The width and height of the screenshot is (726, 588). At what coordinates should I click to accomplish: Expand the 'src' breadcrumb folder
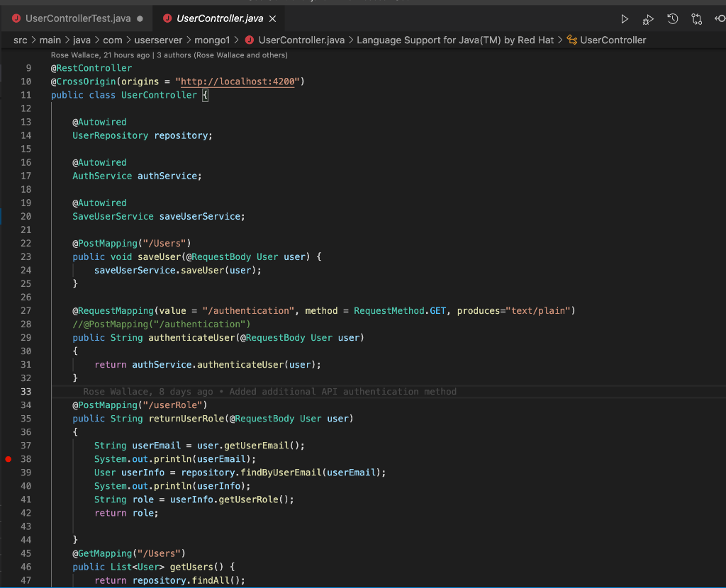(21, 40)
